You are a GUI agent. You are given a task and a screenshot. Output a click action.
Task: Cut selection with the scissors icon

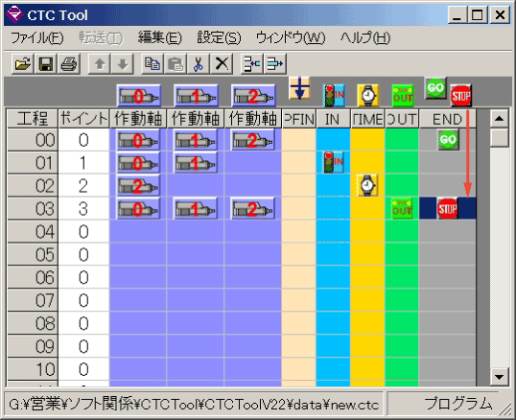point(199,64)
